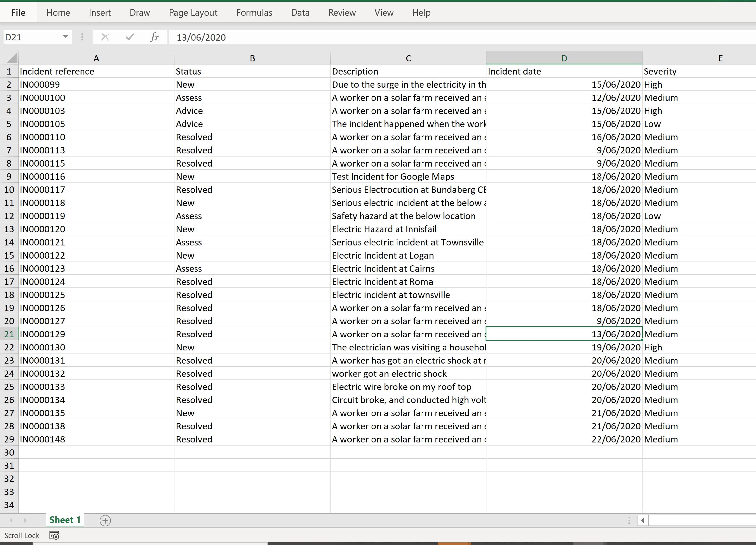The height and width of the screenshot is (545, 756).
Task: Click the 'Test Incident for Google Maps' cell
Action: coord(408,176)
